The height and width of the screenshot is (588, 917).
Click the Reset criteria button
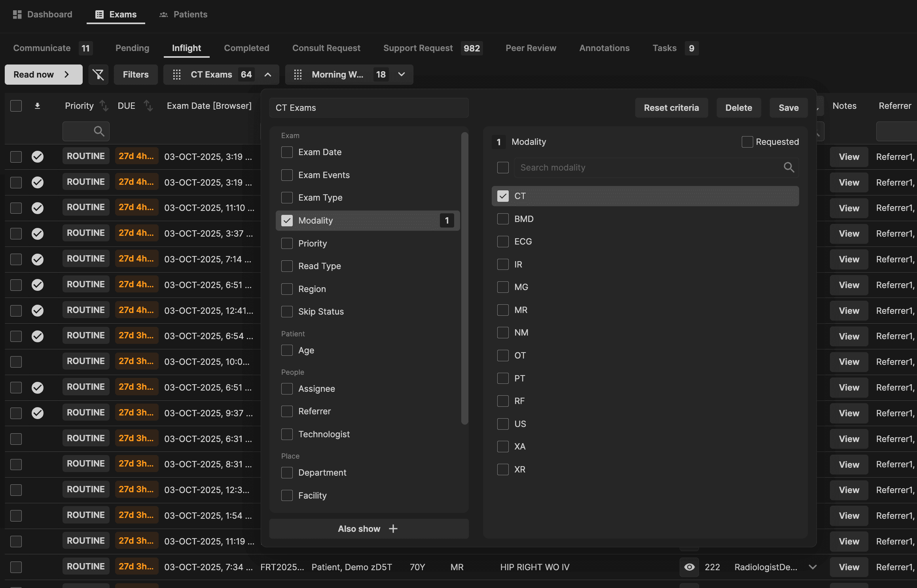pos(671,108)
